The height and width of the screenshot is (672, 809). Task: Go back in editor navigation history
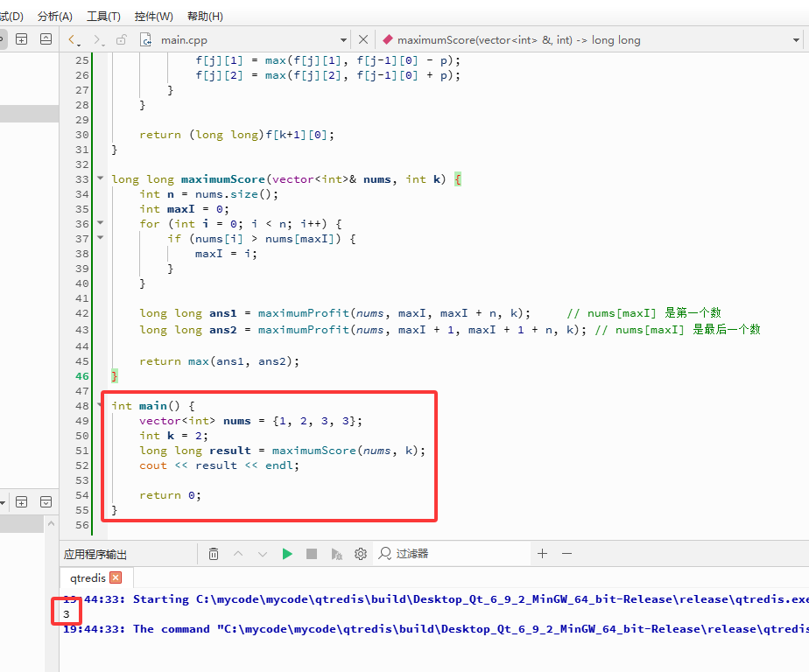pyautogui.click(x=74, y=39)
